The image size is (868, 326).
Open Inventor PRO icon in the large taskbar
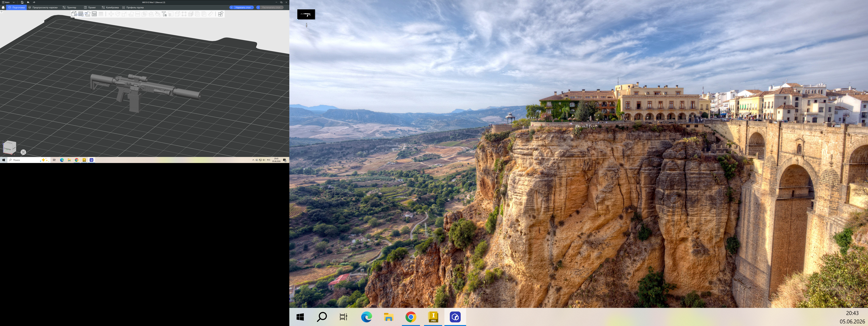(433, 317)
